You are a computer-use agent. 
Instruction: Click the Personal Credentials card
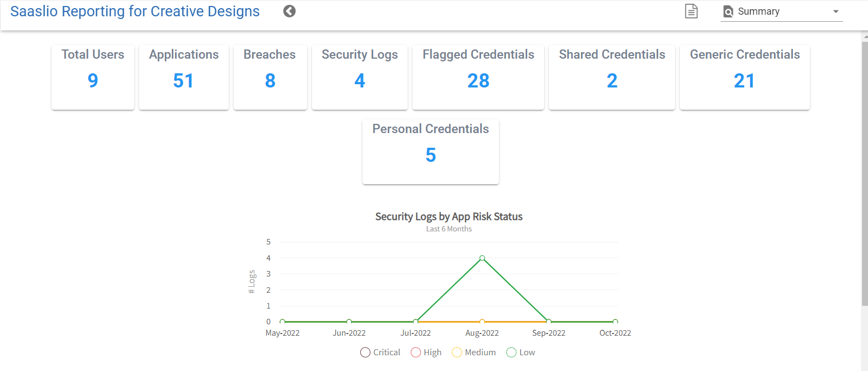430,152
